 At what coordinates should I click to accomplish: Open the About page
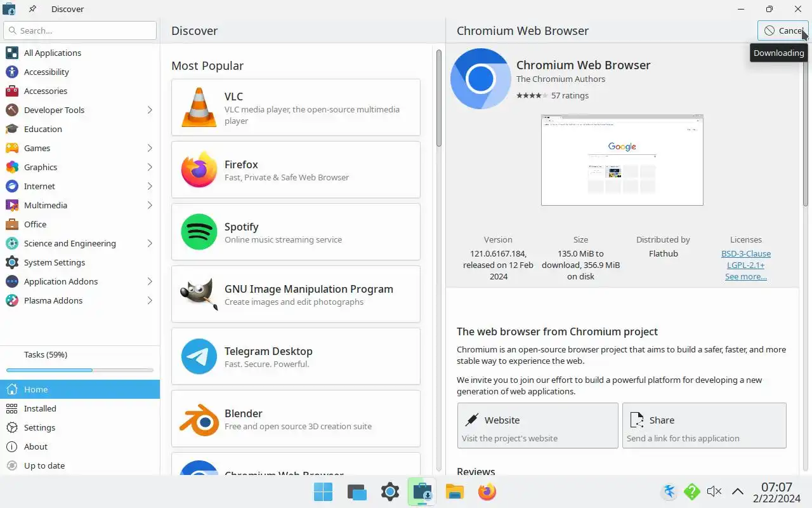pyautogui.click(x=80, y=446)
